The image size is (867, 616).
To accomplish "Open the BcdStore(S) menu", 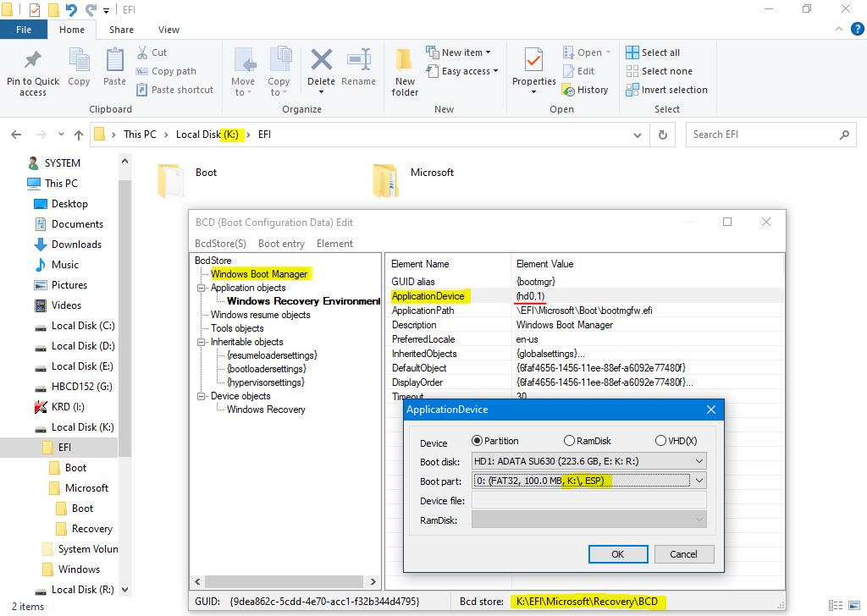I will (220, 244).
